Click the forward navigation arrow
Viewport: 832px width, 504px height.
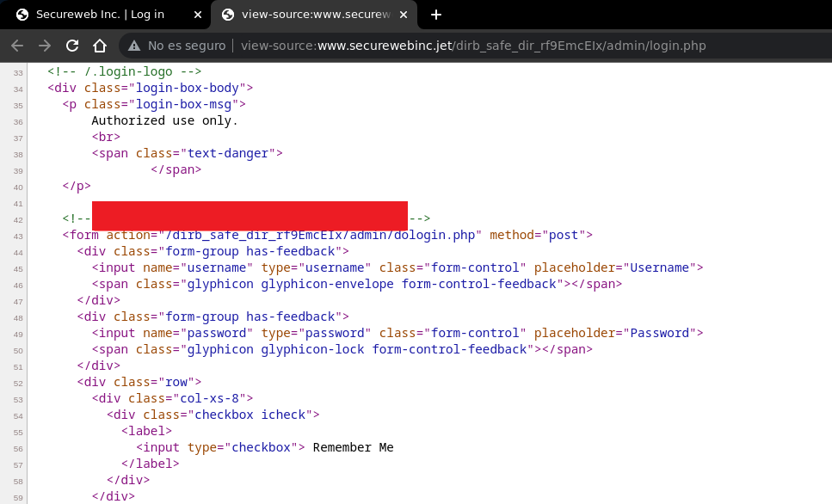(45, 46)
